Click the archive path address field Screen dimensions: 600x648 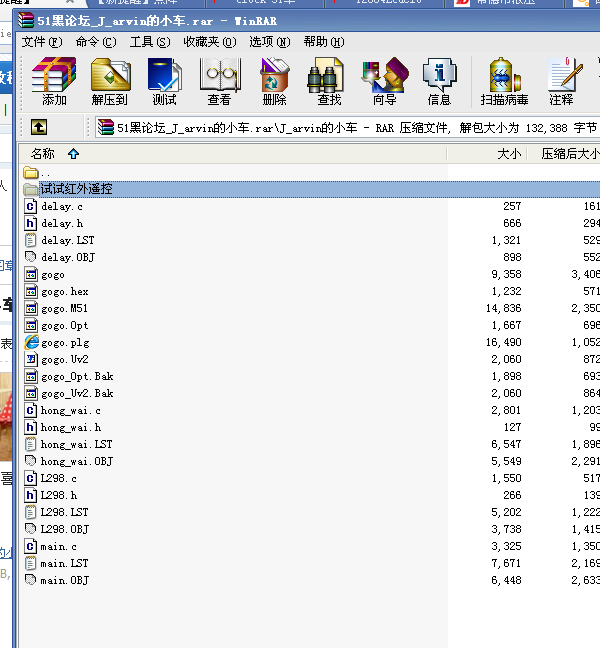coord(348,127)
